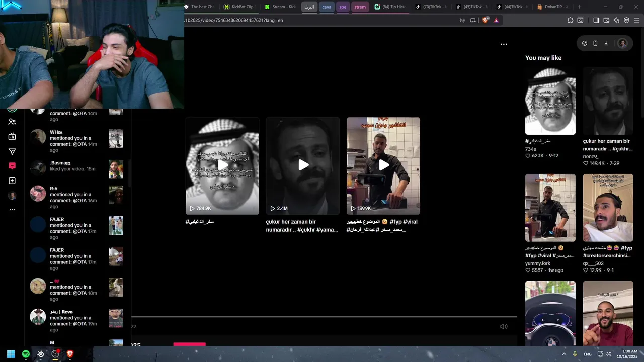
Task: Play the suggested video with 784.9K views
Action: (222, 166)
